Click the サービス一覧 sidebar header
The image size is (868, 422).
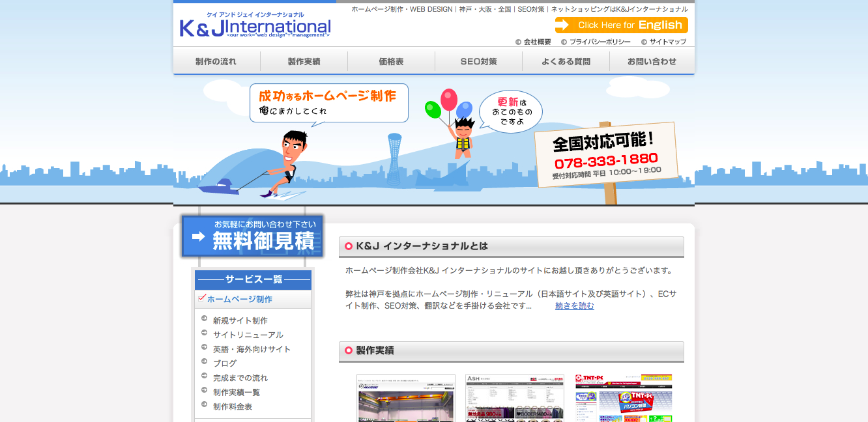(x=253, y=280)
